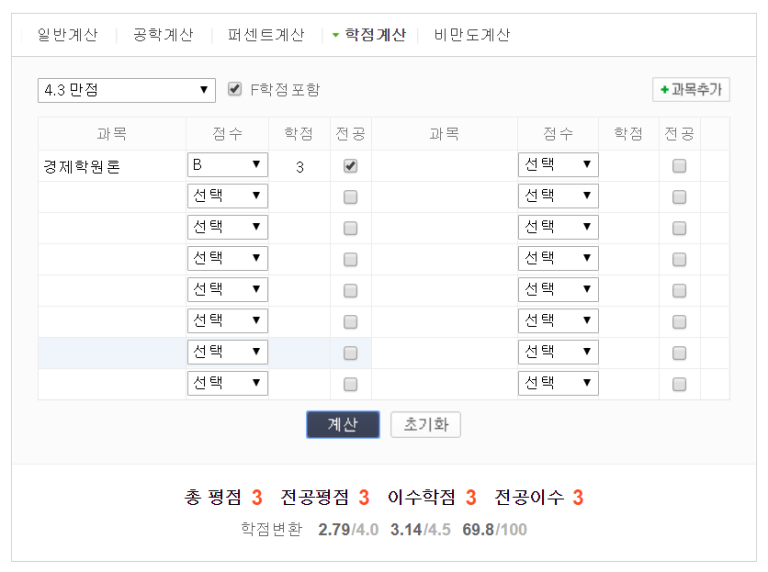The width and height of the screenshot is (768, 572).
Task: Select the 퍼센트계산 tab
Action: coord(266,35)
